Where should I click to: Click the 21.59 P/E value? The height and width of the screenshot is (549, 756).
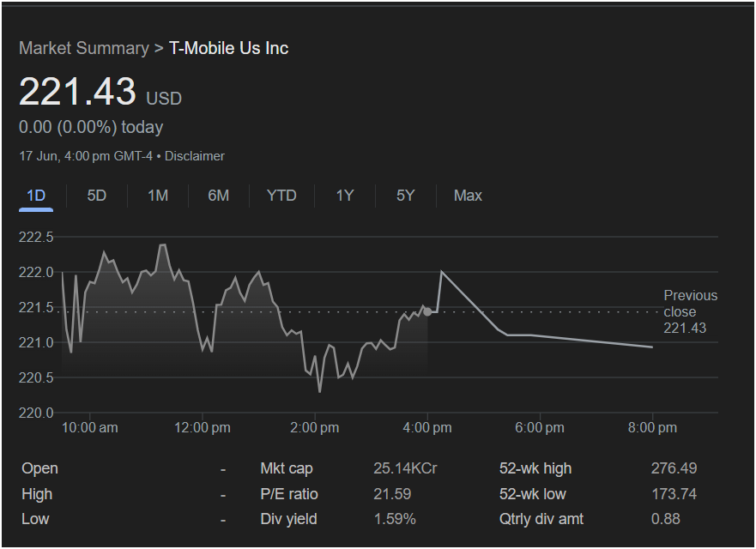click(x=392, y=494)
